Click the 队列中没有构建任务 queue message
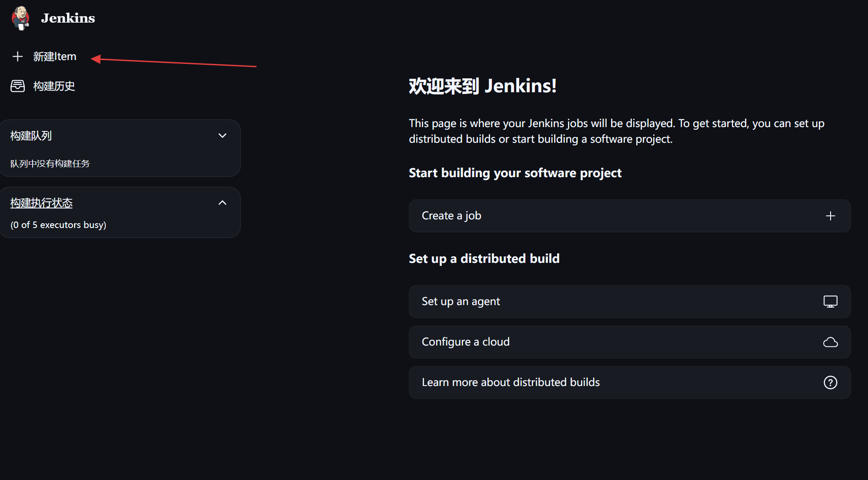This screenshot has width=868, height=480. coord(50,164)
